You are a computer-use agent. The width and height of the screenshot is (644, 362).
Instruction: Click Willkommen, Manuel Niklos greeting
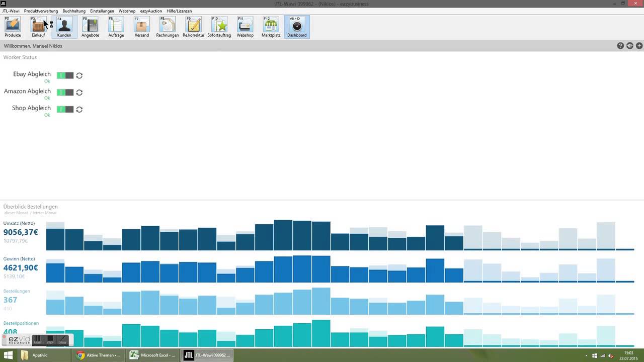pyautogui.click(x=33, y=46)
